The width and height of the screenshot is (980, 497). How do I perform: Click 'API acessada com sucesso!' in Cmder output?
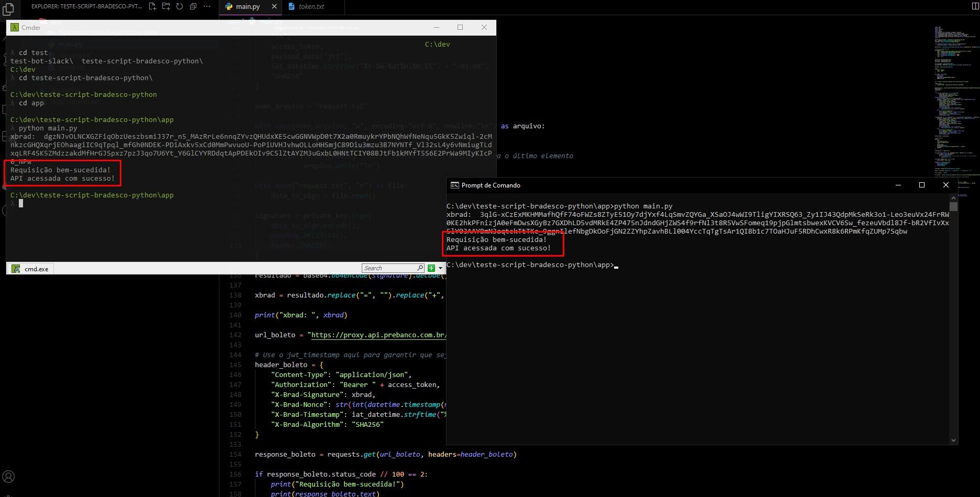(x=63, y=178)
